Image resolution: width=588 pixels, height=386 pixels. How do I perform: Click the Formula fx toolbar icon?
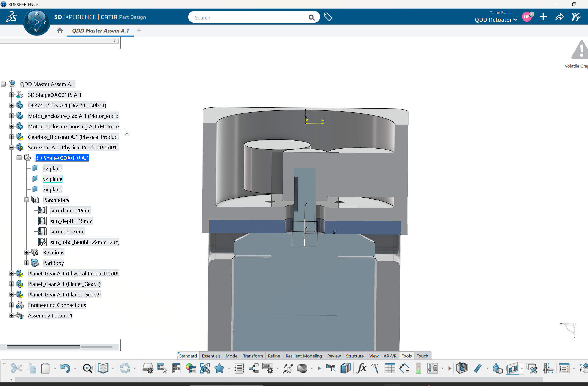point(361,368)
